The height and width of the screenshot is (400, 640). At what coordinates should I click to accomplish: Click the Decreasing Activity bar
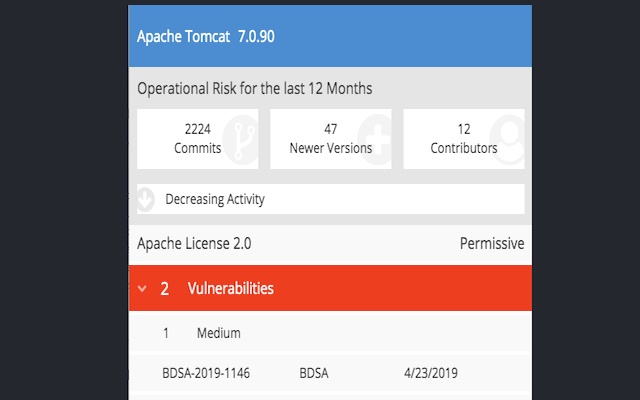click(x=330, y=199)
